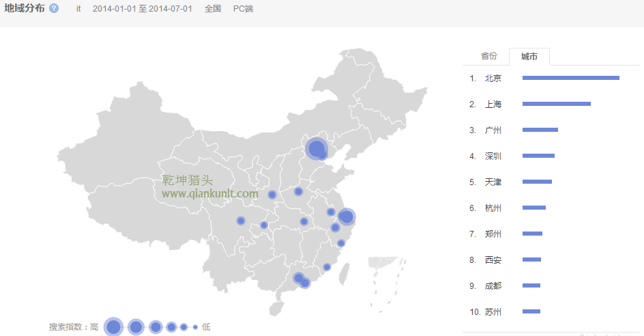Click the Zhengzhou bubble in Henan province
The width and height of the screenshot is (644, 336).
pos(298,191)
